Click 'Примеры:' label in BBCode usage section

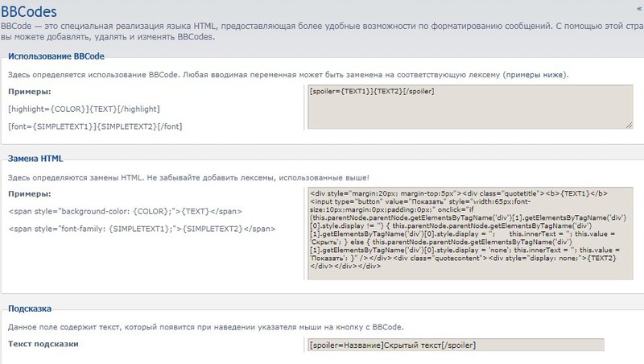click(x=30, y=92)
